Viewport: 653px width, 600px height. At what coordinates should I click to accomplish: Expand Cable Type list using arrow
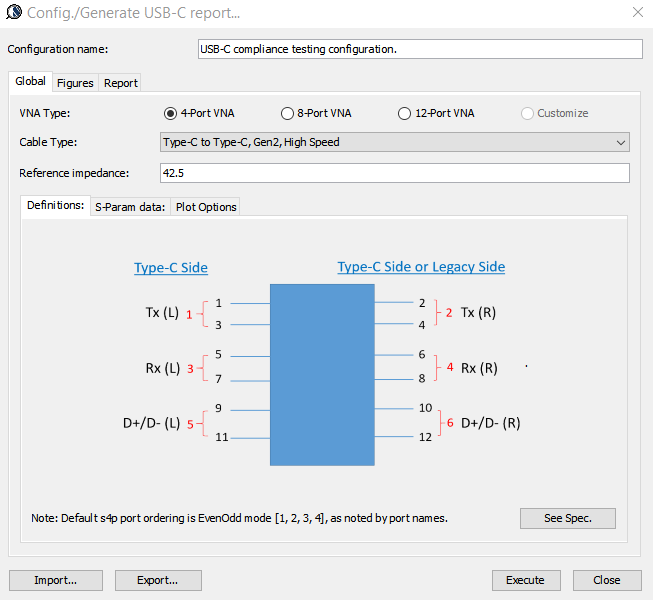pos(620,142)
